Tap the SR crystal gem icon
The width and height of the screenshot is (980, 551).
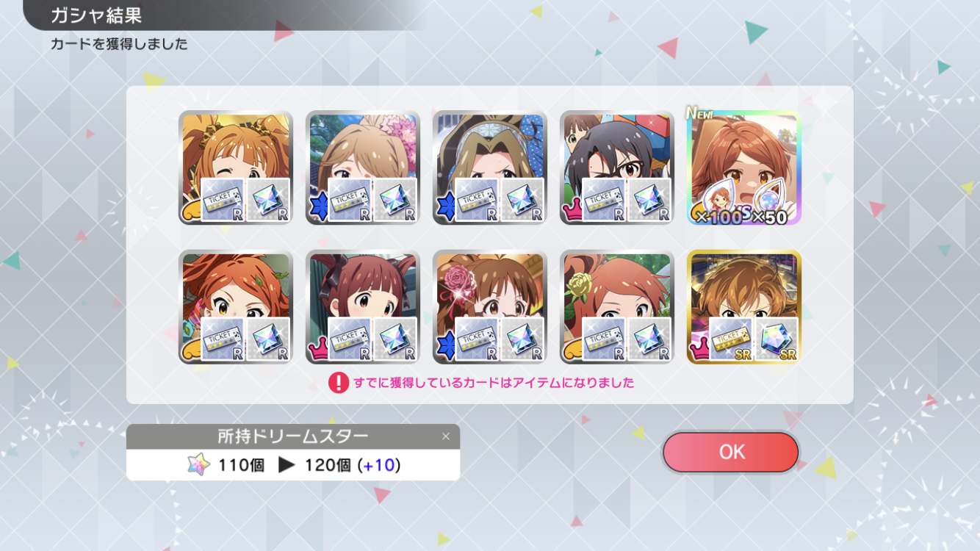(x=777, y=339)
